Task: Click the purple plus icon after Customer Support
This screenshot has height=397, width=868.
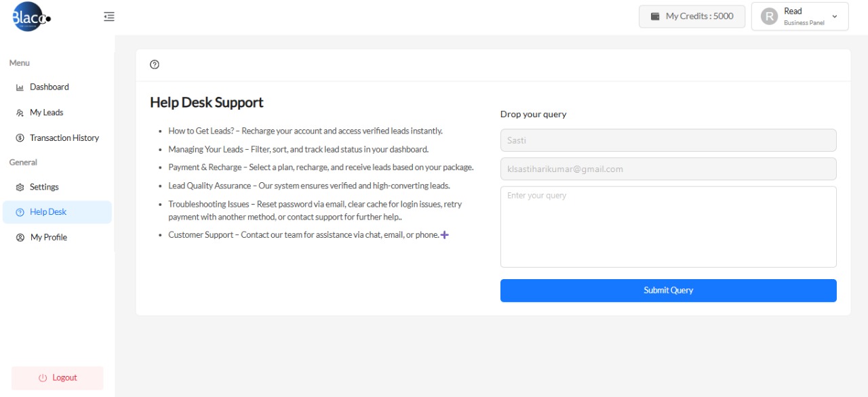Action: [445, 235]
